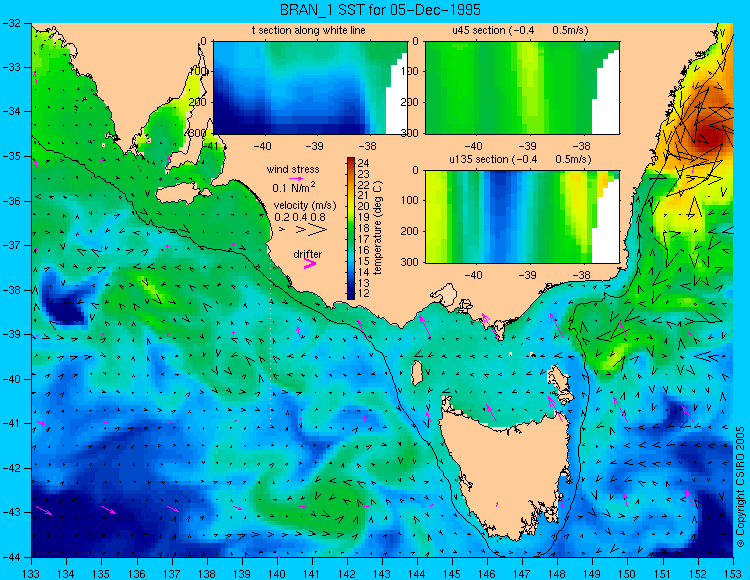Viewport: 750px width, 580px height.
Task: Click the -34 latitude tick label
Action: tap(11, 112)
